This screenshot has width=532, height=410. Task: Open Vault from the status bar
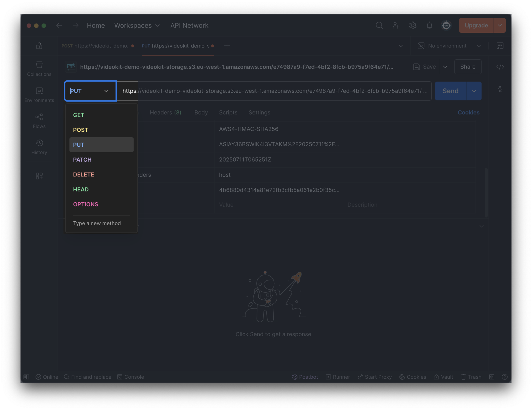click(443, 377)
